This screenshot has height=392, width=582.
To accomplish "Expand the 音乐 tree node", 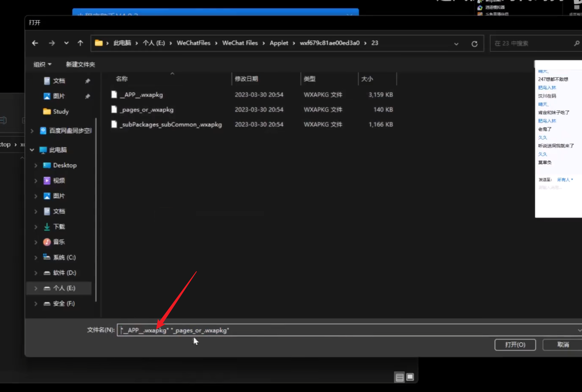I will 36,242.
